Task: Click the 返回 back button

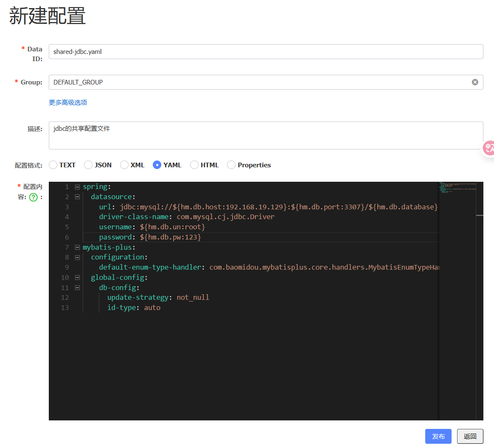Action: tap(470, 436)
